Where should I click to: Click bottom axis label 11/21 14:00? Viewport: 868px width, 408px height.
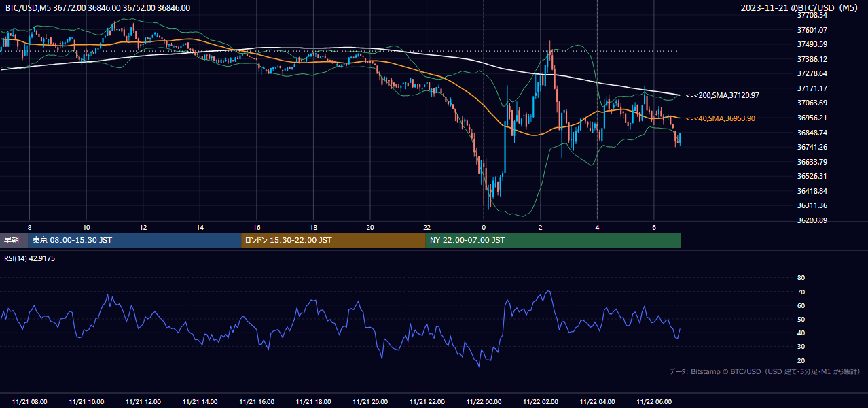(200, 401)
